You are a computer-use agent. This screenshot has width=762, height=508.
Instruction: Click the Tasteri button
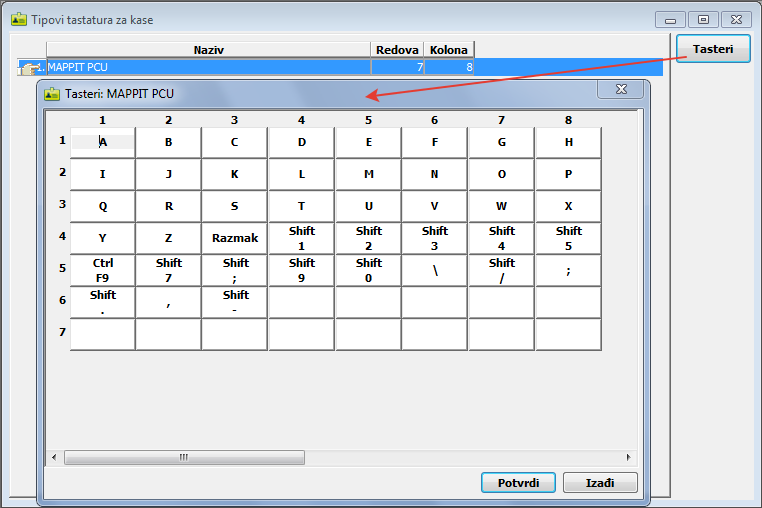[x=713, y=49]
